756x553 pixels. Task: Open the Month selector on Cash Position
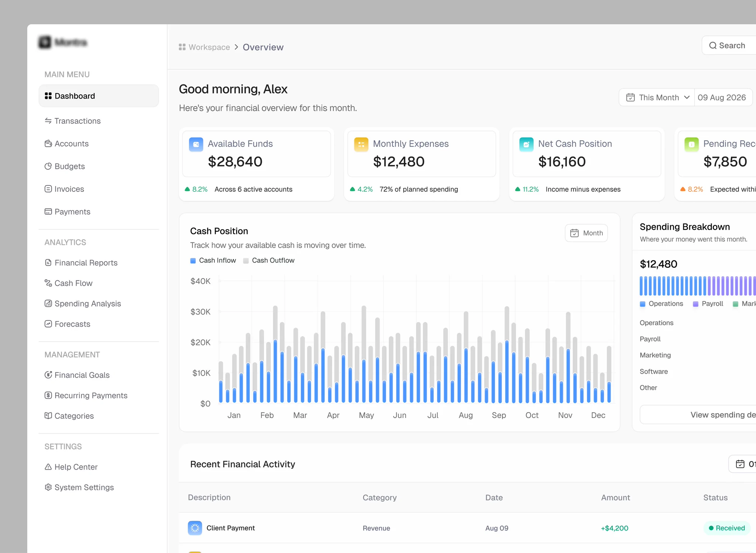pyautogui.click(x=586, y=233)
